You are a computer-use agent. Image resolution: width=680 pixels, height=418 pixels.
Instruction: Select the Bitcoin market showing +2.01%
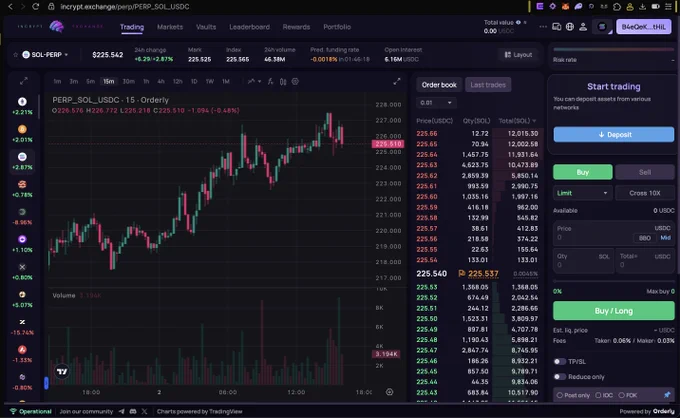tap(22, 134)
